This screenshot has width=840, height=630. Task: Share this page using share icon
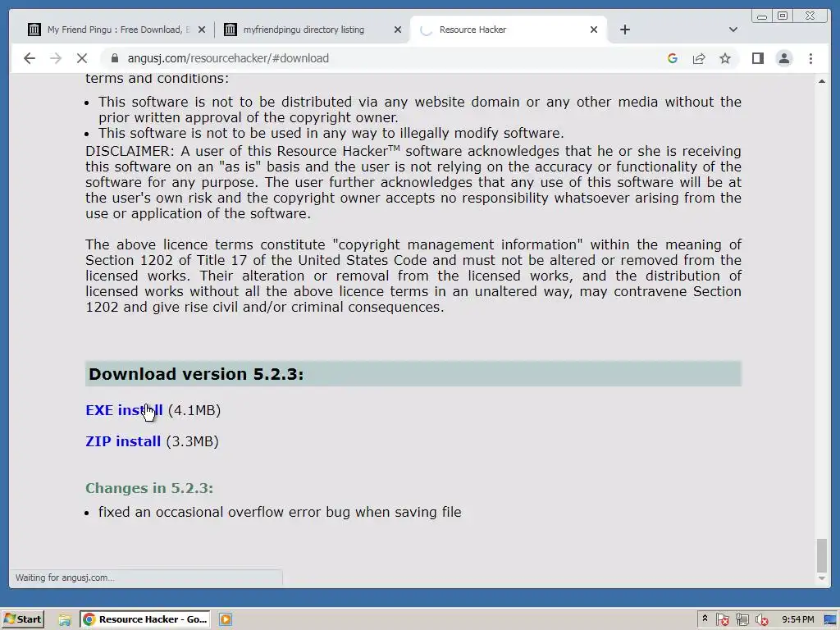[x=699, y=58]
